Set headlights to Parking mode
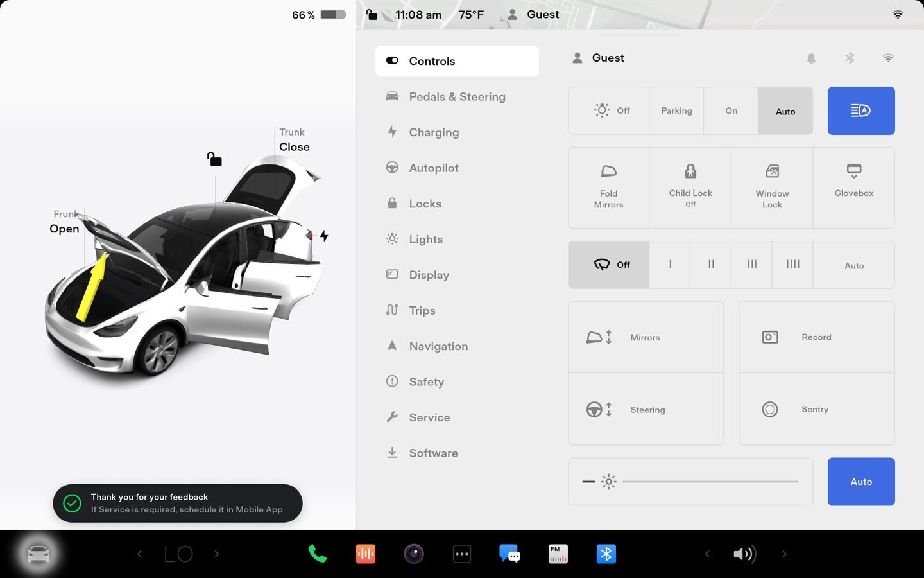Viewport: 924px width, 578px height. 676,111
